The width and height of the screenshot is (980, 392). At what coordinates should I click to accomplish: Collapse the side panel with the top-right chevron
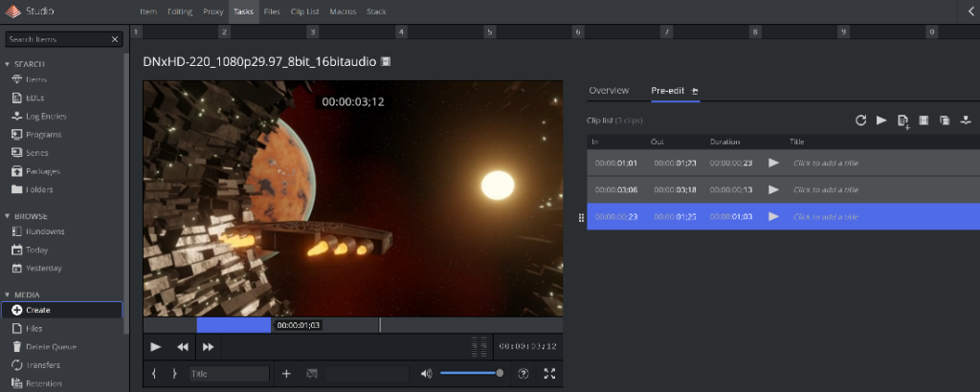coord(969,11)
